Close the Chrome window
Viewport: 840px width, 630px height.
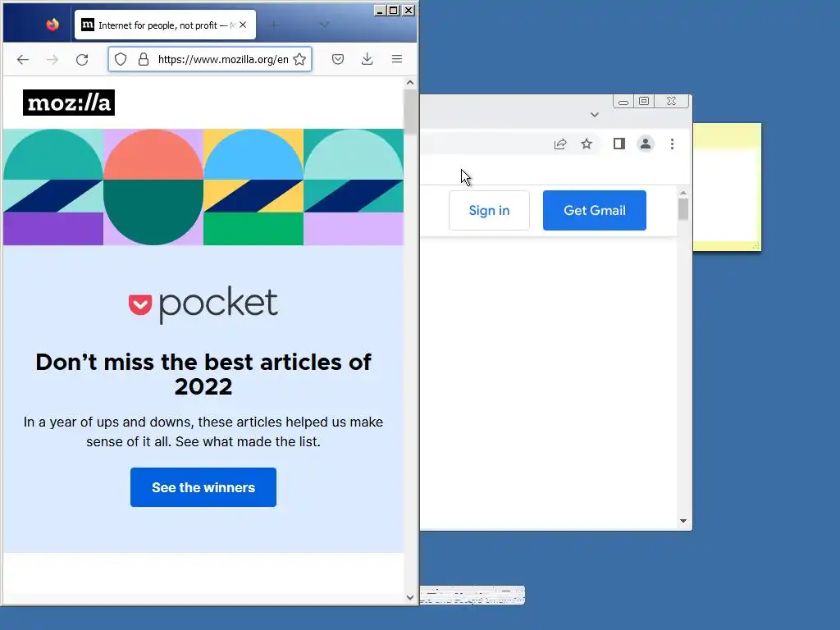click(x=671, y=101)
